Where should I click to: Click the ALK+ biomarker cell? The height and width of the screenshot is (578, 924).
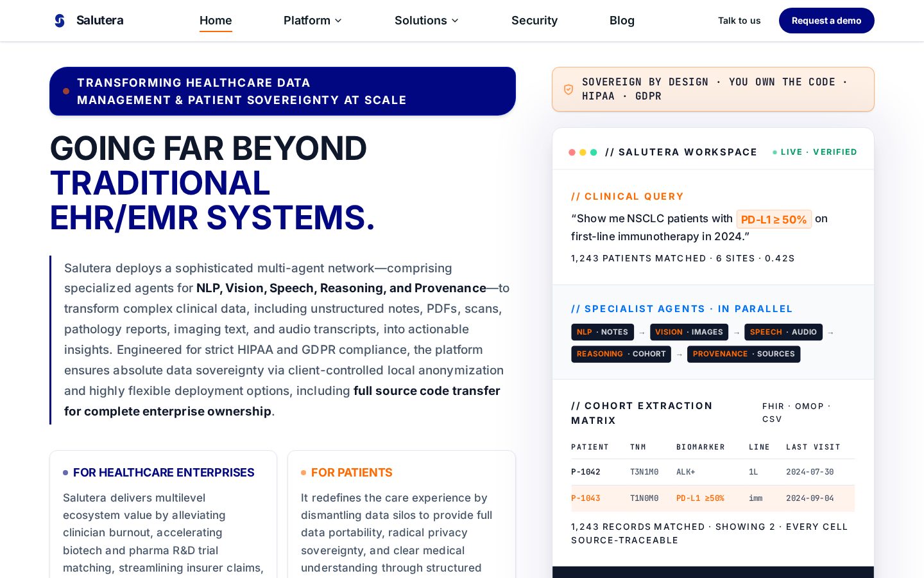click(686, 472)
